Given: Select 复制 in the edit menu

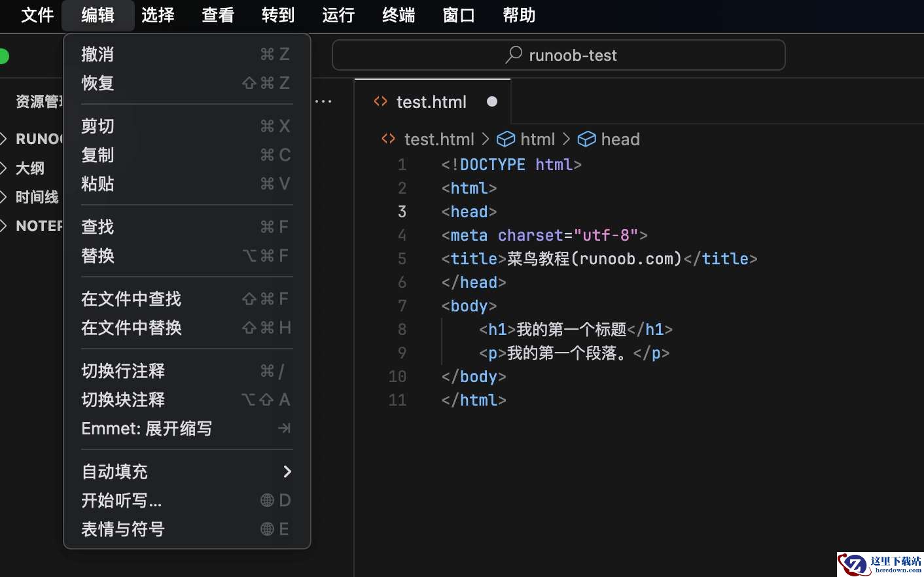Looking at the screenshot, I should pyautogui.click(x=187, y=155).
